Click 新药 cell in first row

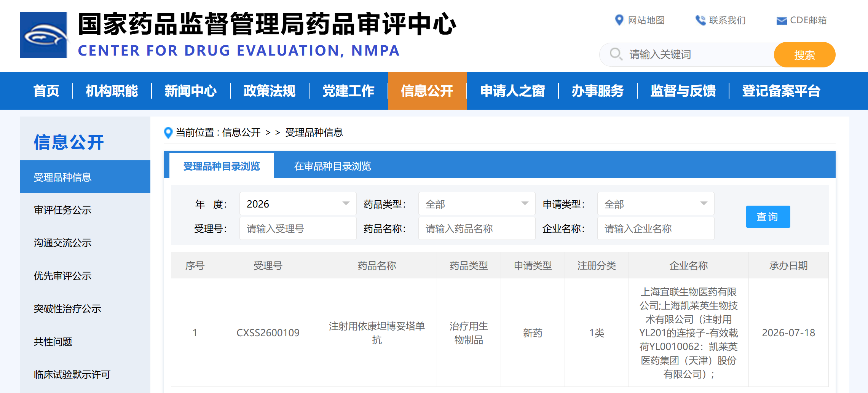point(533,333)
